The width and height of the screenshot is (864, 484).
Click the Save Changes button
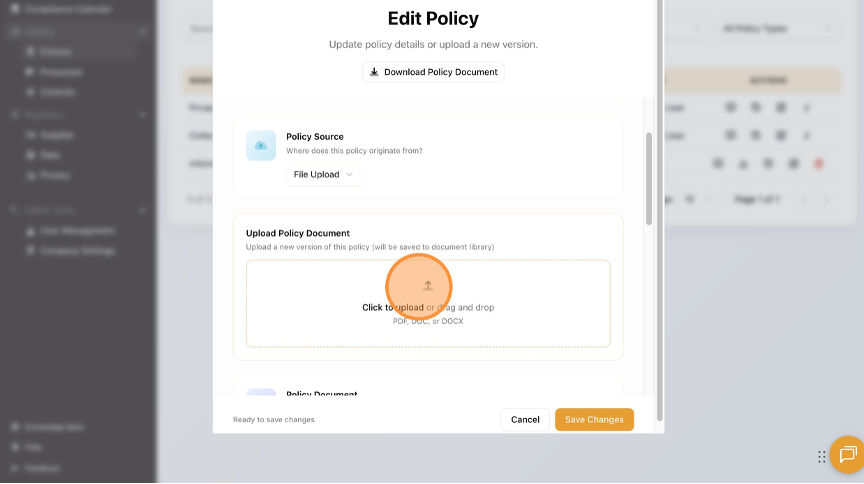click(x=594, y=420)
